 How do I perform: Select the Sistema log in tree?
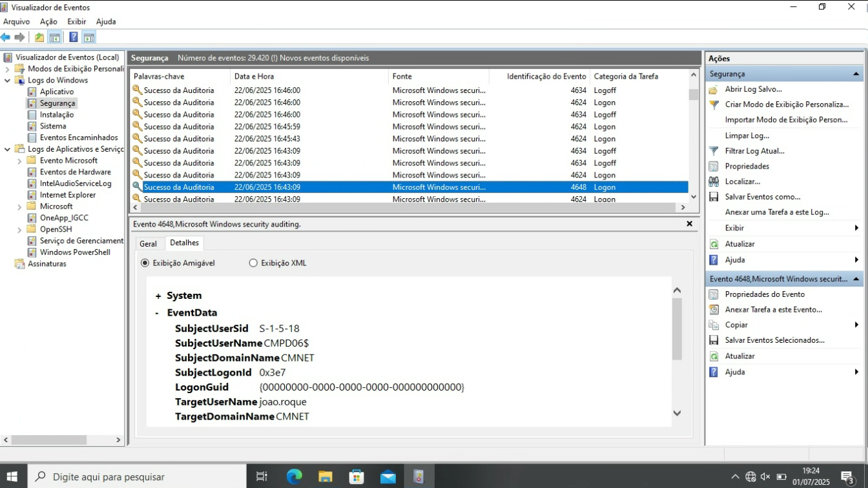tap(52, 126)
